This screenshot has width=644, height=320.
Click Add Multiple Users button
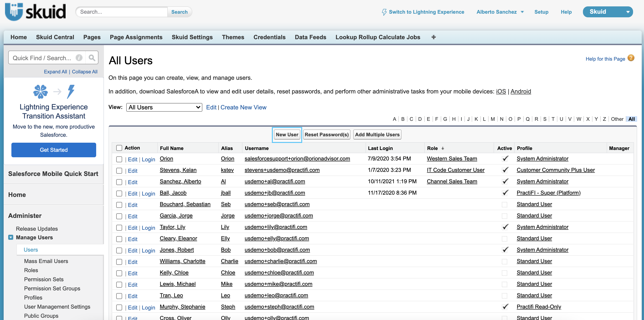[x=377, y=134]
